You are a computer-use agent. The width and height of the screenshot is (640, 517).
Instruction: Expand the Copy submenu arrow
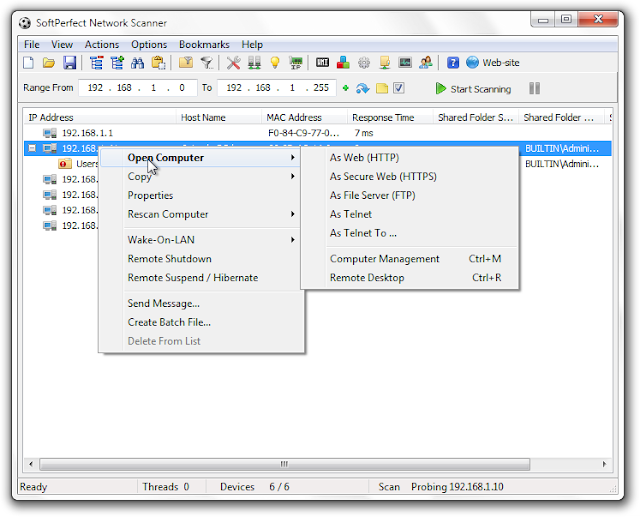[293, 176]
